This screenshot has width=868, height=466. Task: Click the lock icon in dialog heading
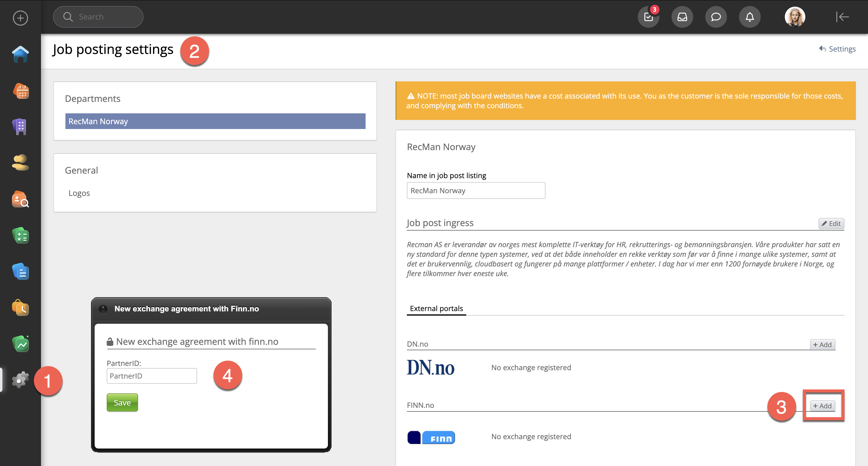click(x=110, y=342)
